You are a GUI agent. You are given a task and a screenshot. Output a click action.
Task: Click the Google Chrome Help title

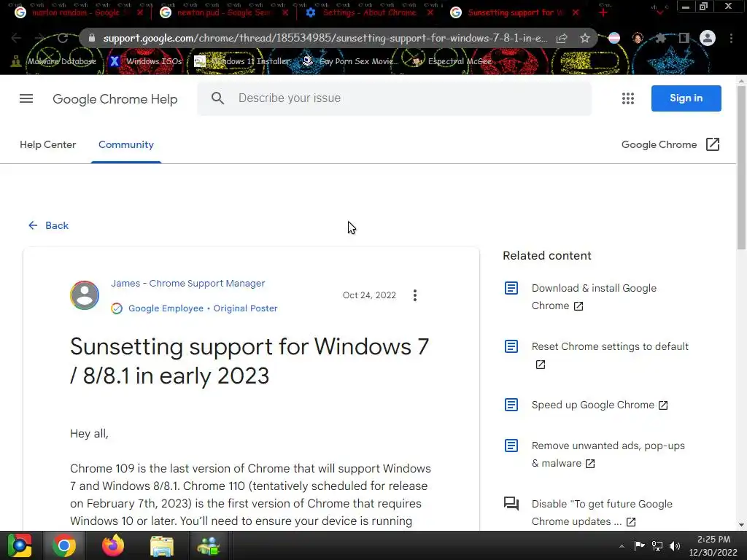[115, 99]
